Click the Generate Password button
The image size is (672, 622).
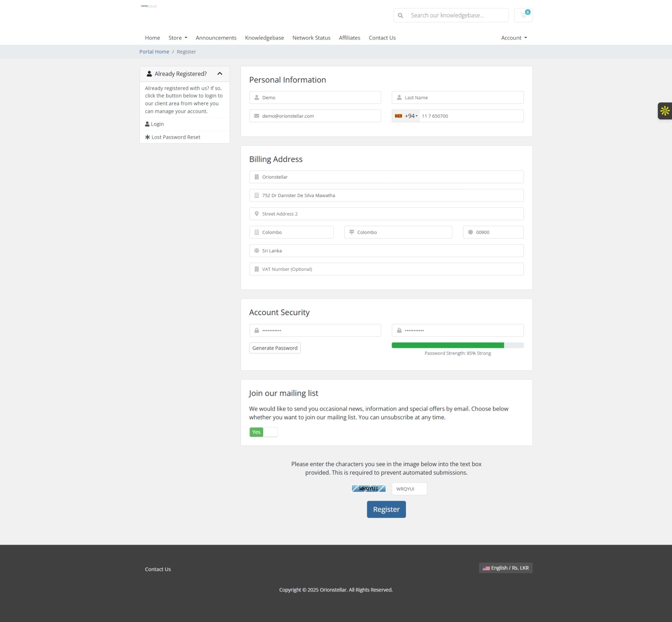(275, 348)
